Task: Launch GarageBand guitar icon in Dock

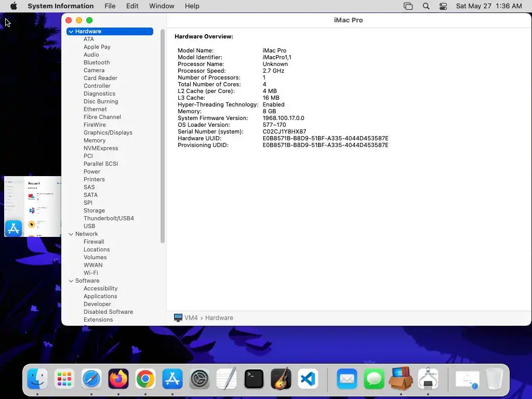Action: (281, 379)
